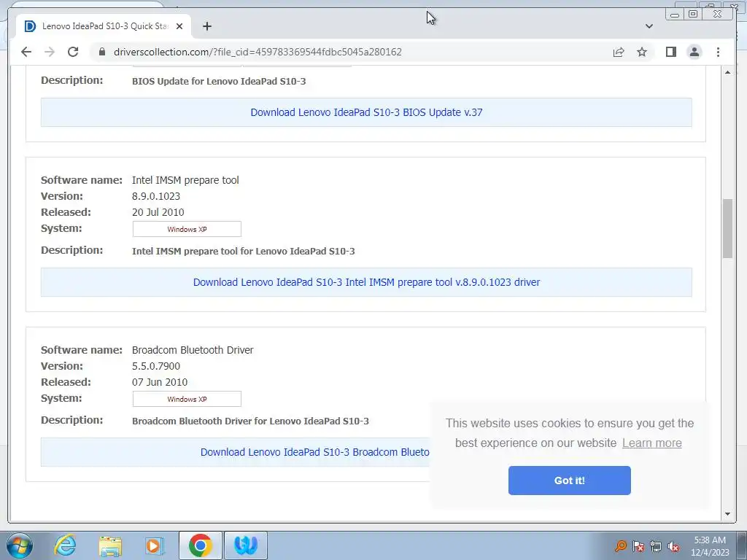Click the release date 07 Jun 2010
This screenshot has height=560, width=747.
click(x=160, y=382)
